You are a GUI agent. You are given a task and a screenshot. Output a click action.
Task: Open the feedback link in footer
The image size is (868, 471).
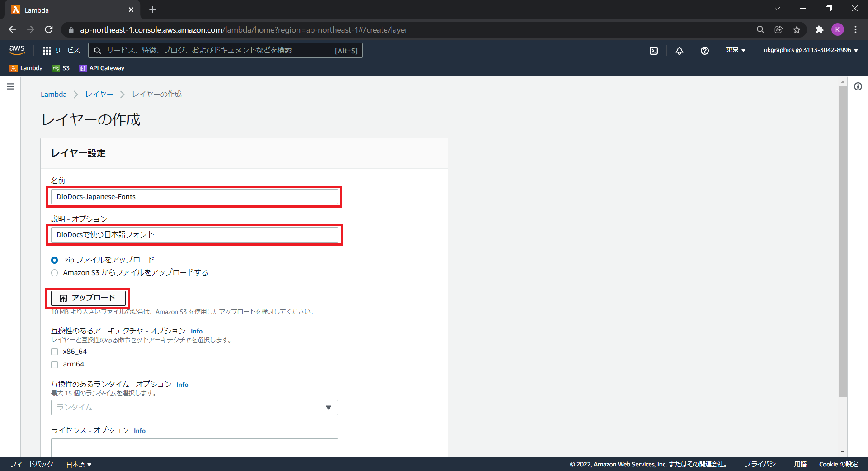tap(32, 465)
